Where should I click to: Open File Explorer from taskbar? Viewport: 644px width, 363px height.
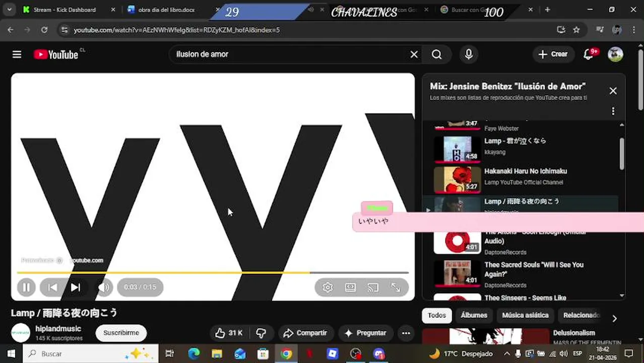pos(217,353)
